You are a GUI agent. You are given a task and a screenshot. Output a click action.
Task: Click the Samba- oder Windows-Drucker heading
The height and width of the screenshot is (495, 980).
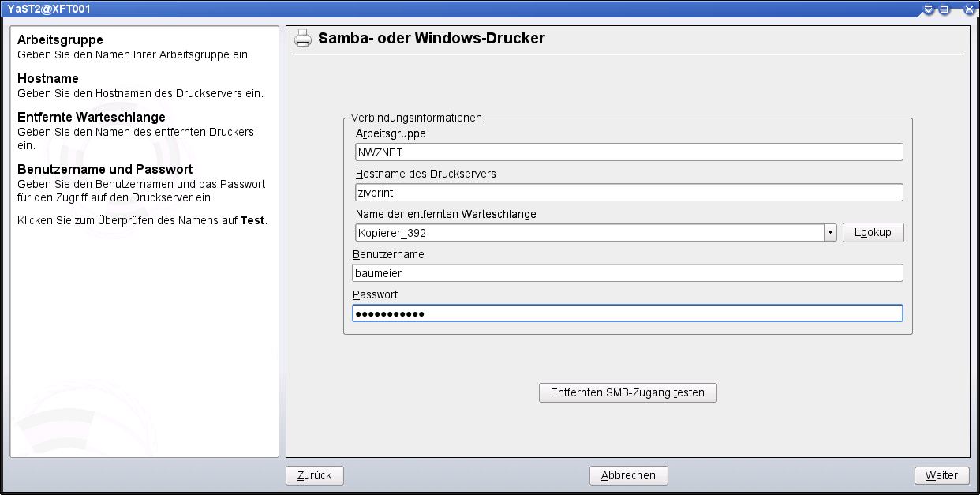click(x=431, y=38)
